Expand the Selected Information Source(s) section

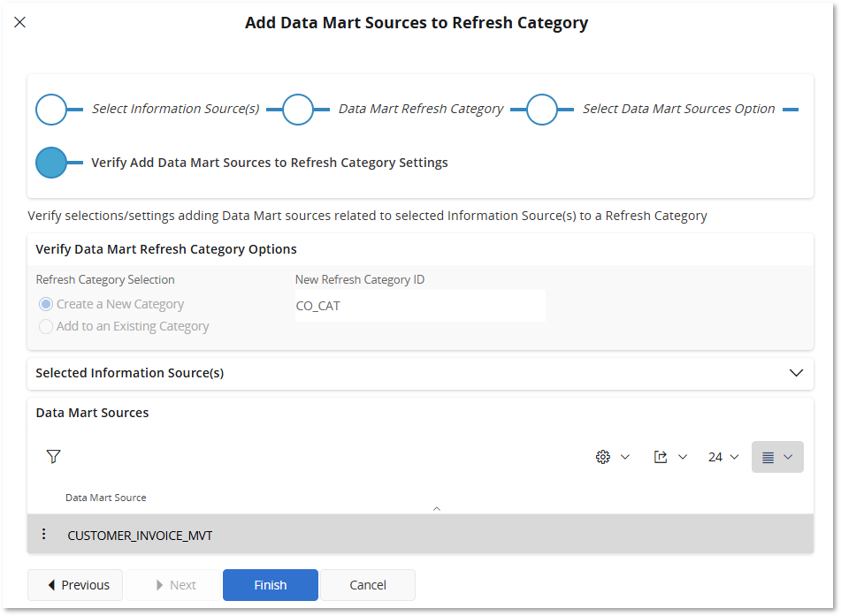pyautogui.click(x=796, y=373)
